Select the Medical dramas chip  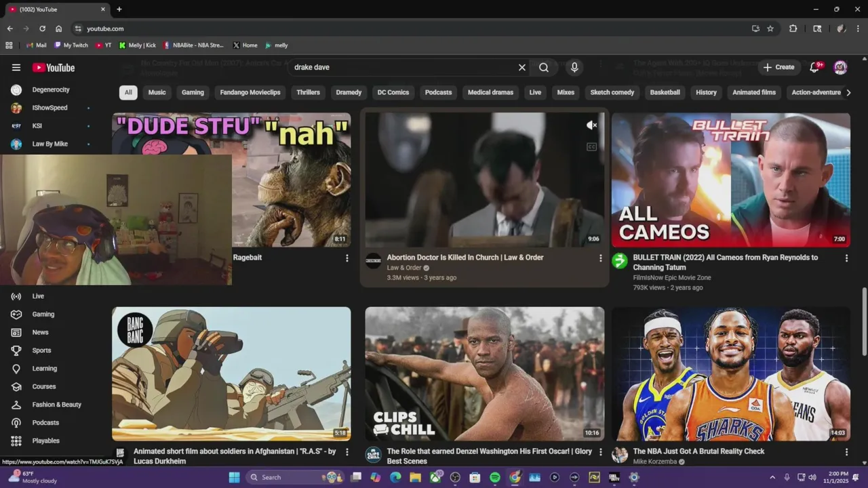click(491, 92)
